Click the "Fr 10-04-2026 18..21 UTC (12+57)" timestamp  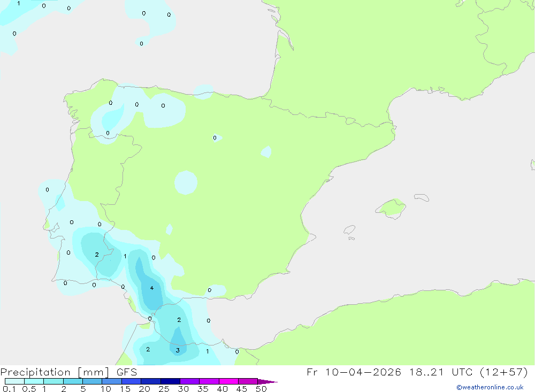417,372
